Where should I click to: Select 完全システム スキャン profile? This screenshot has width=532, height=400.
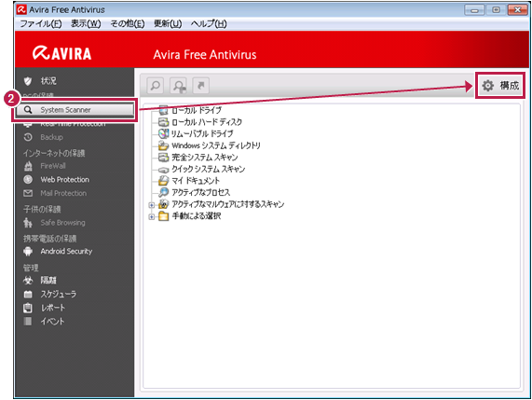(205, 158)
